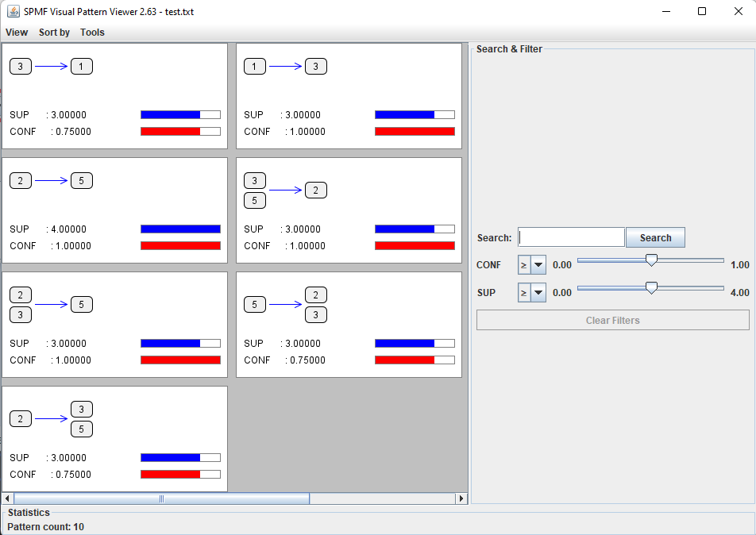Open the Tools menu
The height and width of the screenshot is (535, 756).
point(92,33)
